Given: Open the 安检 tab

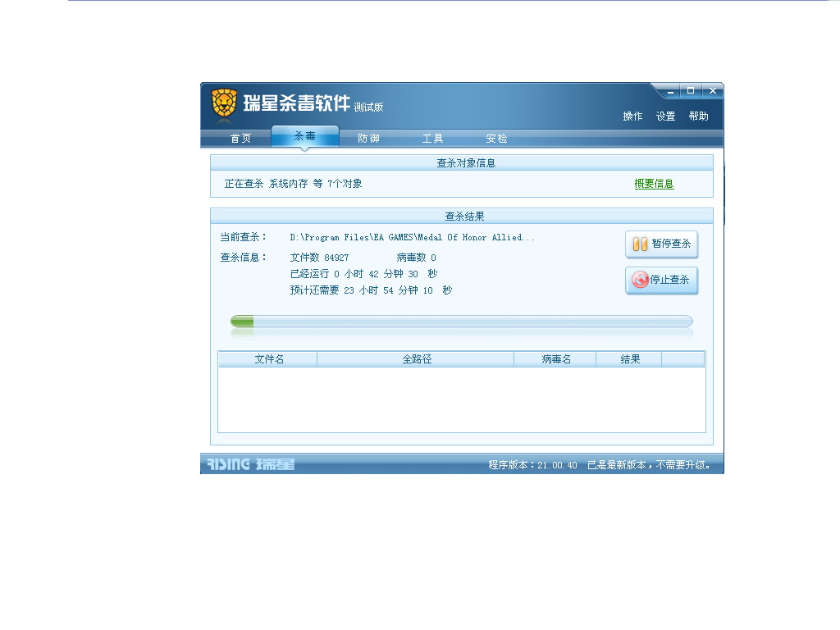Looking at the screenshot, I should point(496,138).
